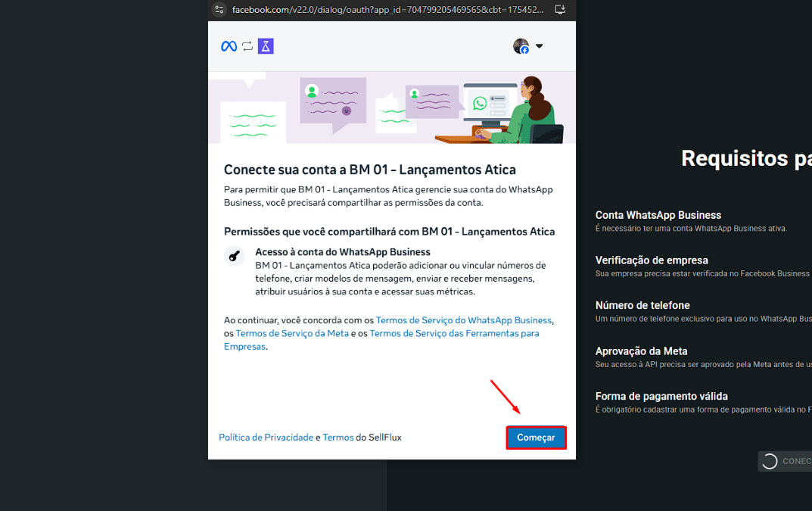Open the SellFlux Termos link
812x511 pixels.
coord(338,438)
